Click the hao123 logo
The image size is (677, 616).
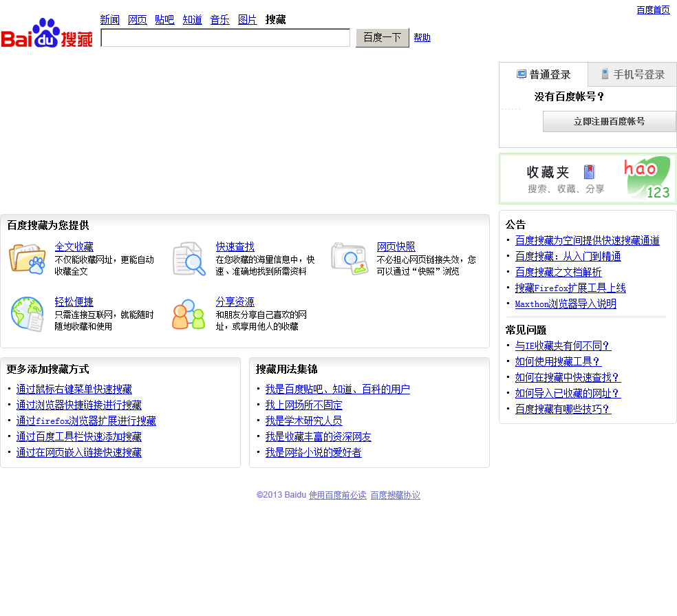(x=646, y=178)
